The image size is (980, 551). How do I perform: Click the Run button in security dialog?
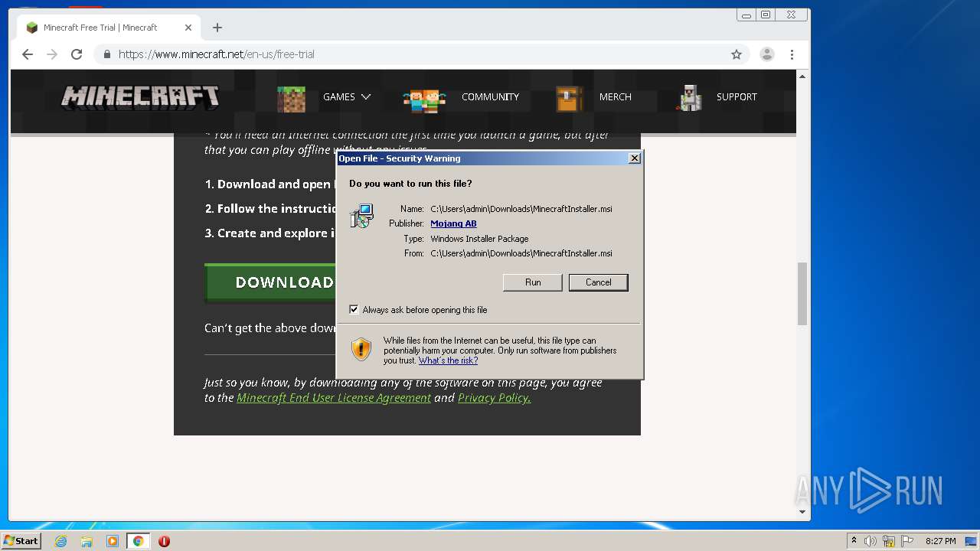click(533, 282)
